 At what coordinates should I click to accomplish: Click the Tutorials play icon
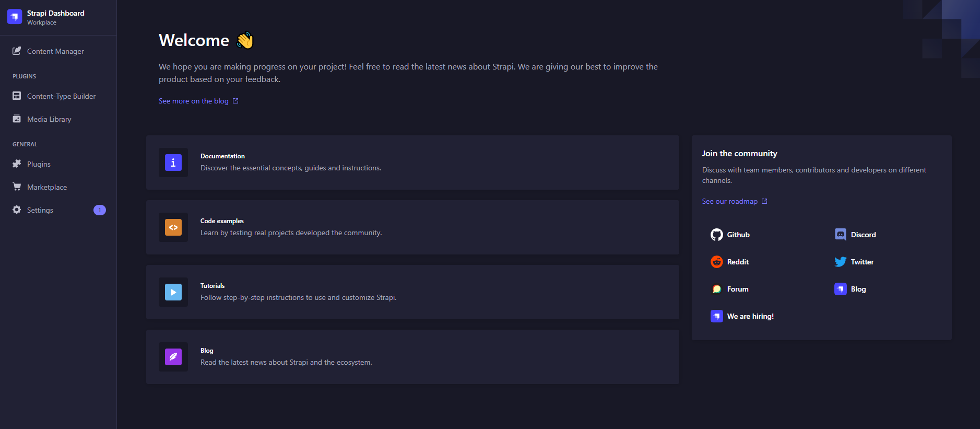173,292
